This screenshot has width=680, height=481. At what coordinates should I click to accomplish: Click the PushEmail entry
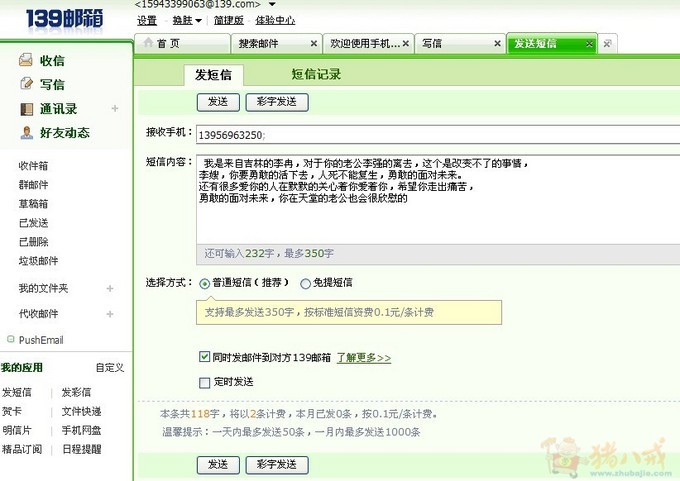coord(41,340)
